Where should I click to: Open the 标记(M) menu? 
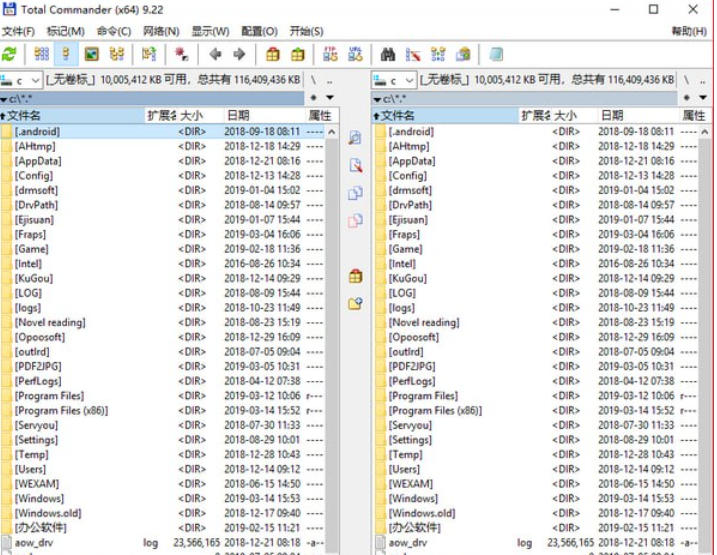(66, 32)
